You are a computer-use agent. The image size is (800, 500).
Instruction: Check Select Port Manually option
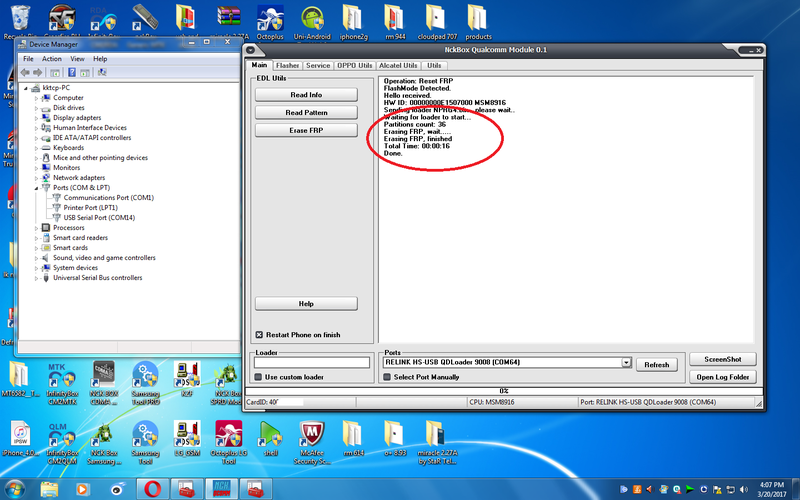click(x=388, y=377)
